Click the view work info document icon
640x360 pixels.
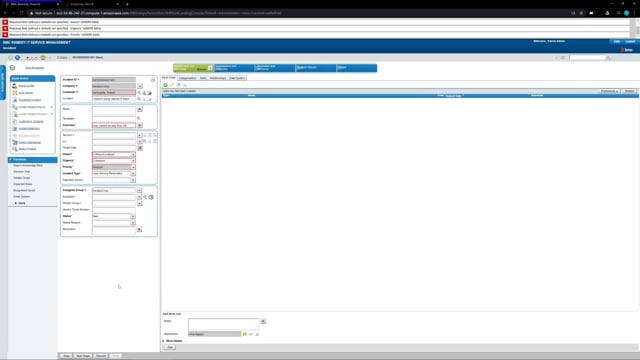pos(178,85)
